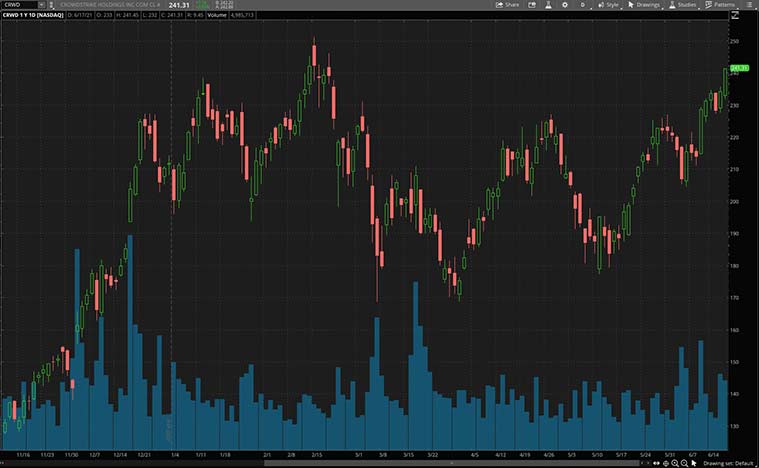The image size is (759, 468).
Task: Click the symbol link icon next to the symbol box
Action: (x=51, y=5)
